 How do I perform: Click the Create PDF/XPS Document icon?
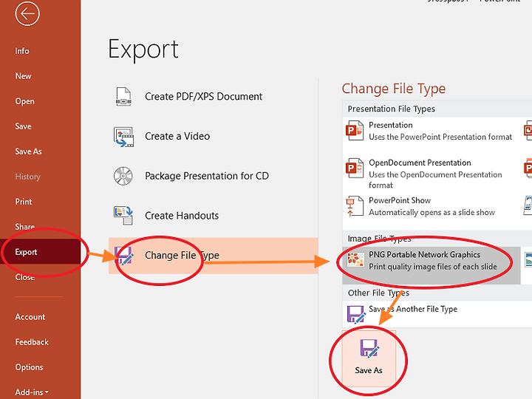(x=123, y=97)
